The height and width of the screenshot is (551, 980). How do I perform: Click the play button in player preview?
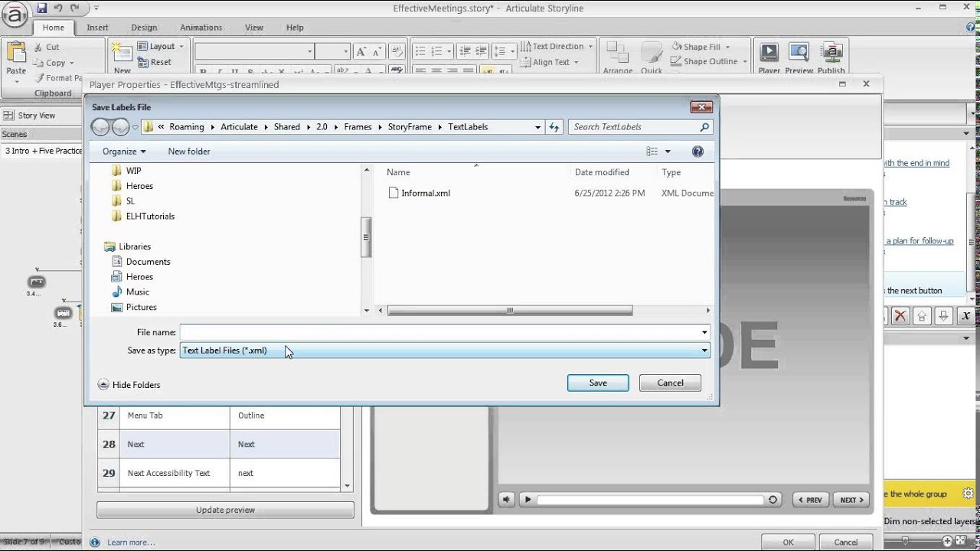(x=527, y=500)
